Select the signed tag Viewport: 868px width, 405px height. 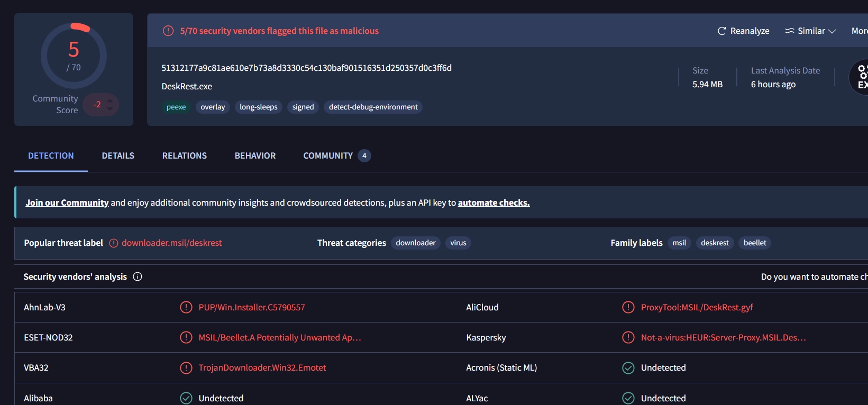(x=303, y=107)
